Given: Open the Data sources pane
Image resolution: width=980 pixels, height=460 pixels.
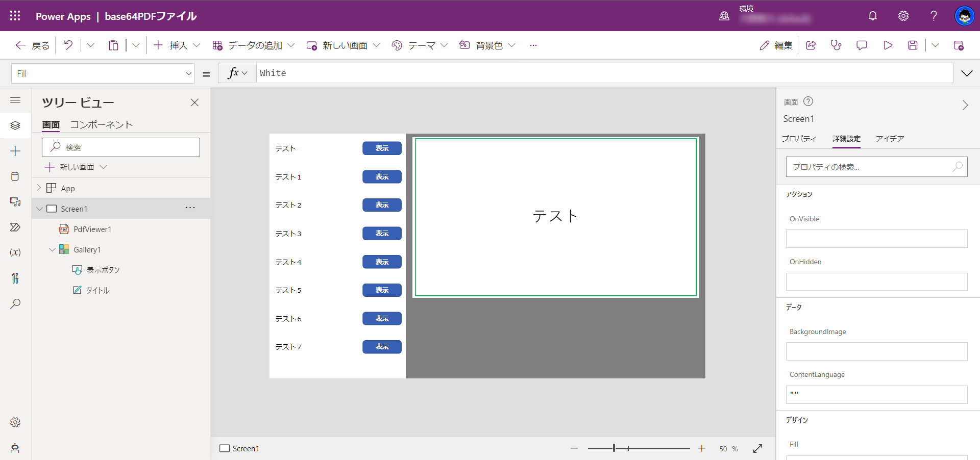Looking at the screenshot, I should pyautogui.click(x=15, y=176).
